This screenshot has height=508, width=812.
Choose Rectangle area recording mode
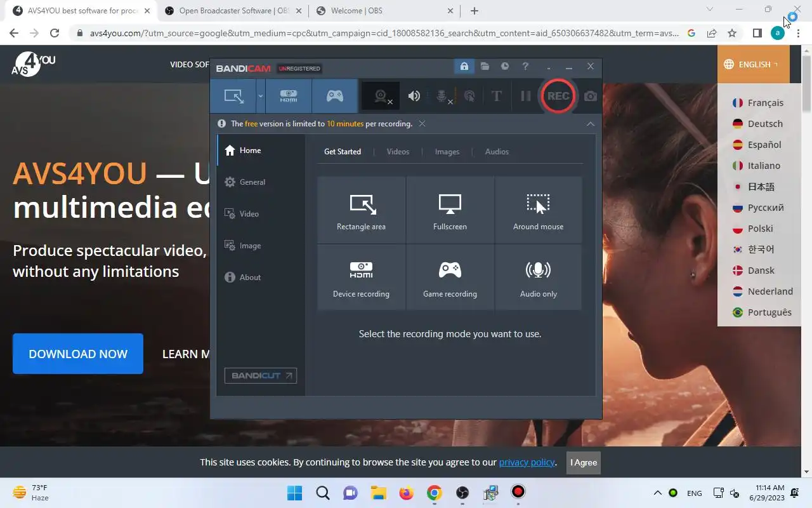click(x=361, y=210)
